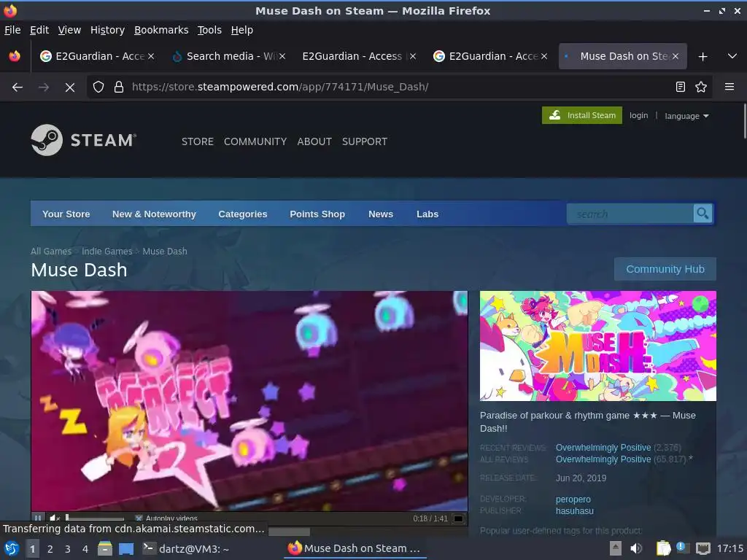Unmute the trailer video speaker icon

pyautogui.click(x=54, y=518)
